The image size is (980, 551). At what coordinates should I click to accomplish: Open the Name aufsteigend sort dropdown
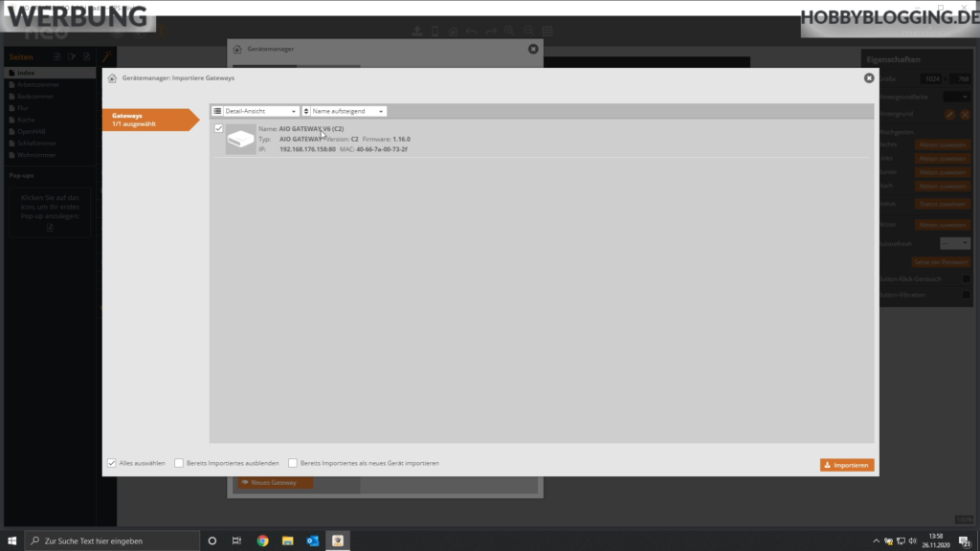click(349, 111)
